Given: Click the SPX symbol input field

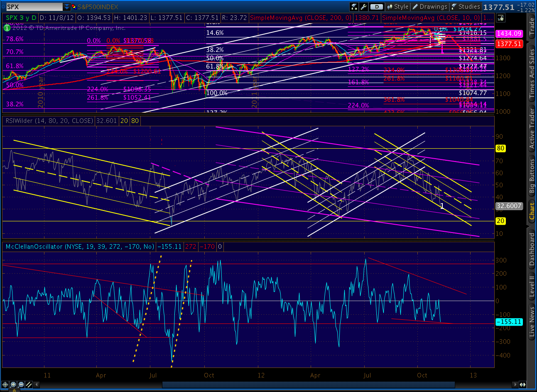Looking at the screenshot, I should coord(34,7).
